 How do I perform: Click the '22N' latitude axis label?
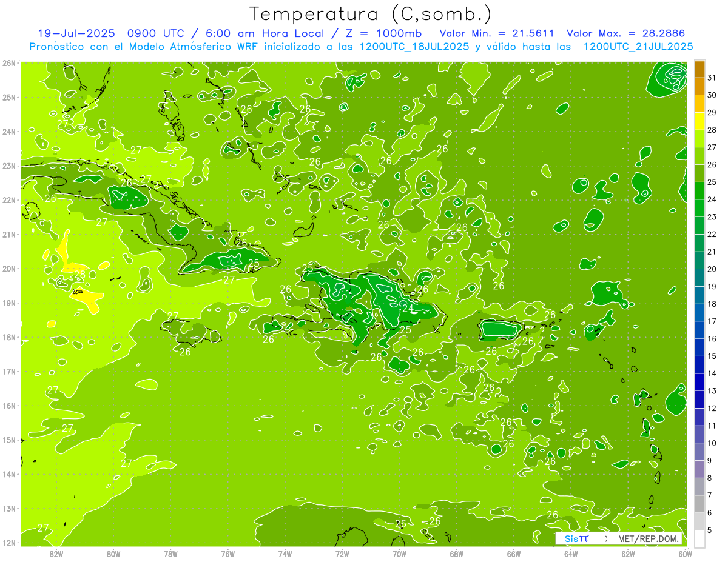[9, 200]
